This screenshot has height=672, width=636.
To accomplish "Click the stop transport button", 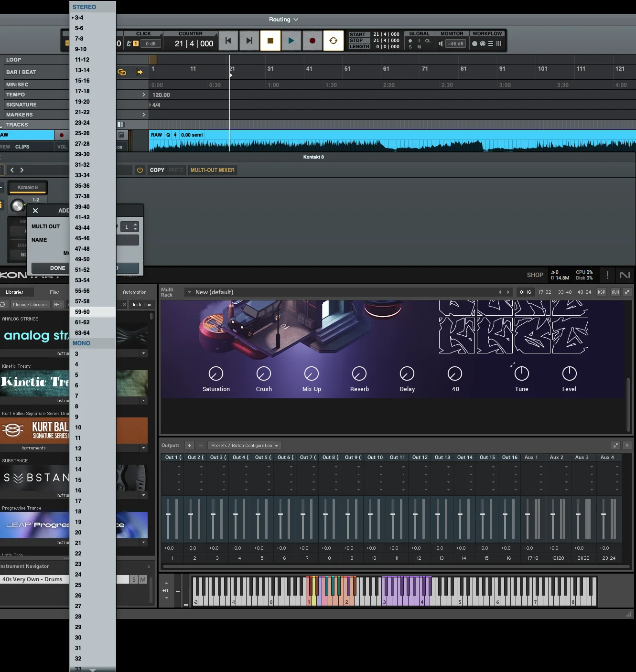I will tap(270, 41).
